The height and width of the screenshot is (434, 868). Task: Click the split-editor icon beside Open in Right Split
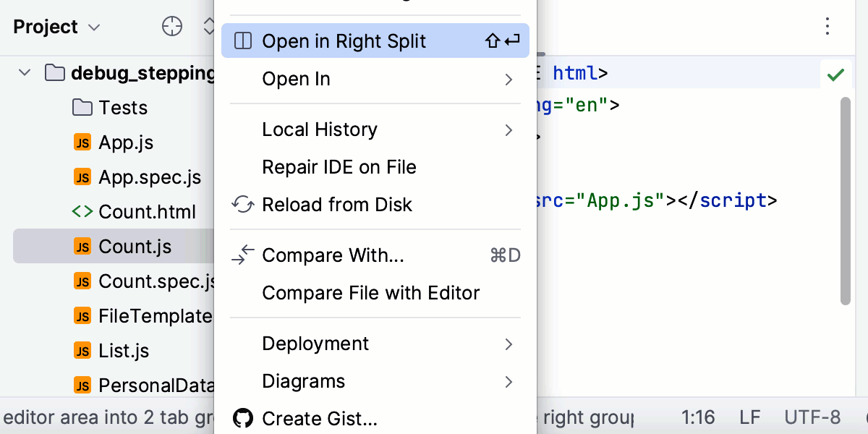click(243, 41)
